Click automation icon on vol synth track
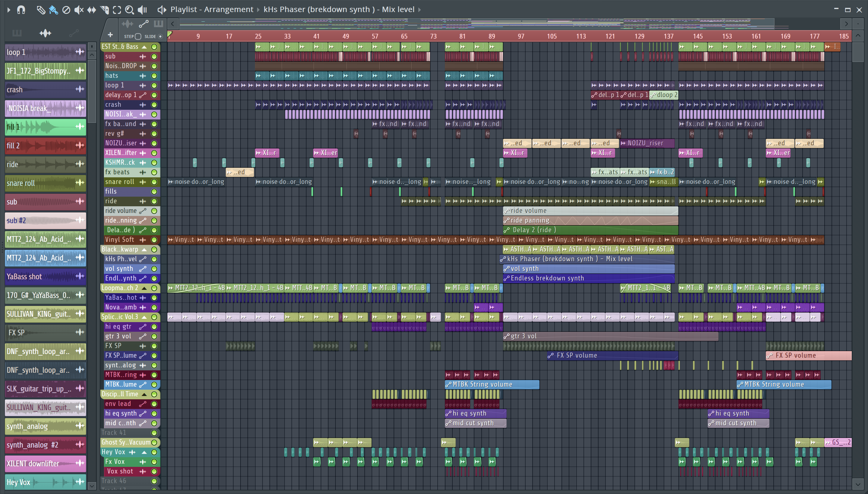Image resolution: width=868 pixels, height=494 pixels. [x=143, y=269]
